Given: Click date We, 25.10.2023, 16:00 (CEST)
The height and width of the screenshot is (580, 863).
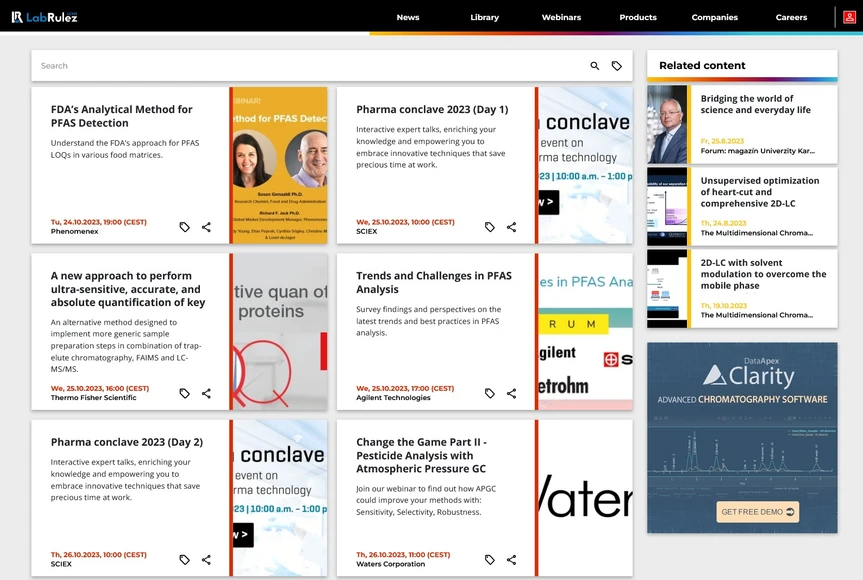Looking at the screenshot, I should 100,389.
